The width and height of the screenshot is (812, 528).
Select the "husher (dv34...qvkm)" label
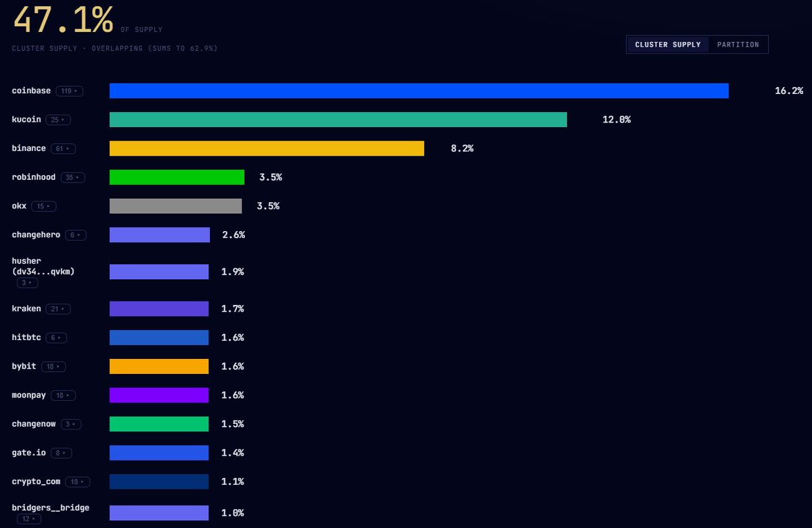point(43,266)
